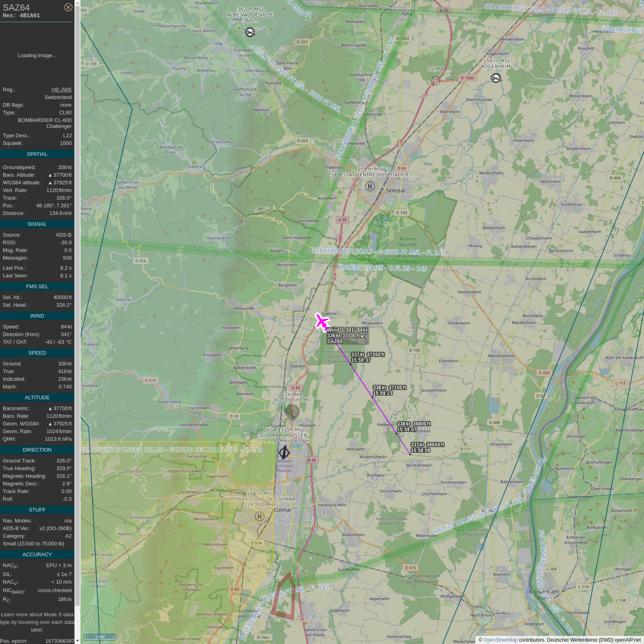Click the Albe Val de Villé glider icon
The image size is (644, 644).
pos(250,32)
